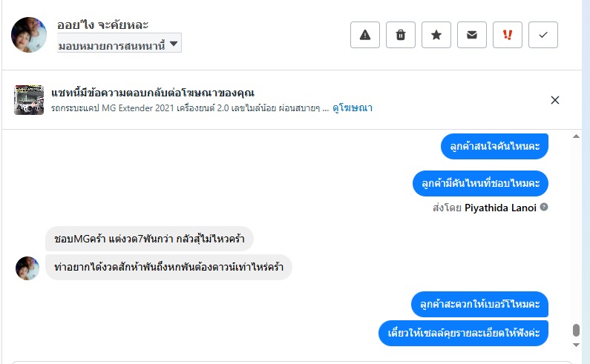Click message starting with ชอบMGคร้า
This screenshot has height=364, width=590.
(150, 239)
